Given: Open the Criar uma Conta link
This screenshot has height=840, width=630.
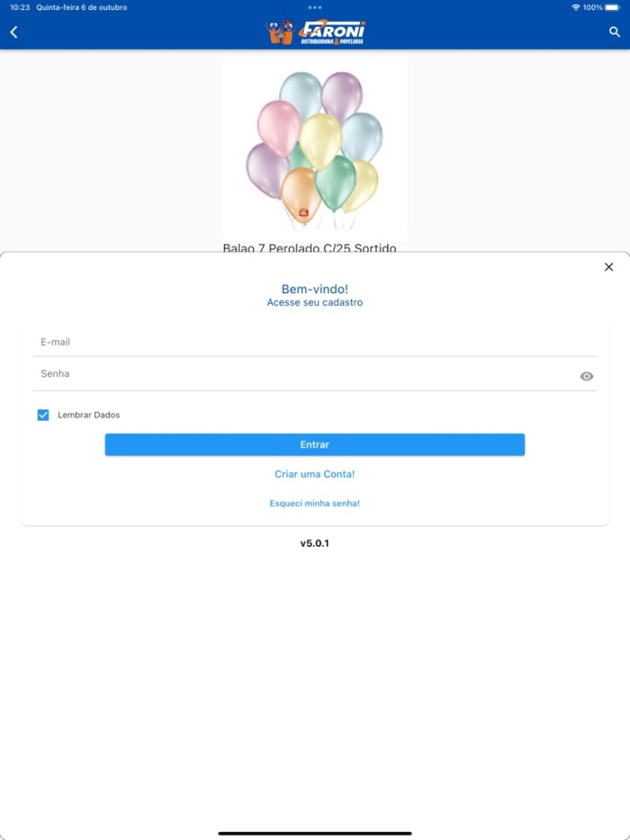Looking at the screenshot, I should click(315, 474).
